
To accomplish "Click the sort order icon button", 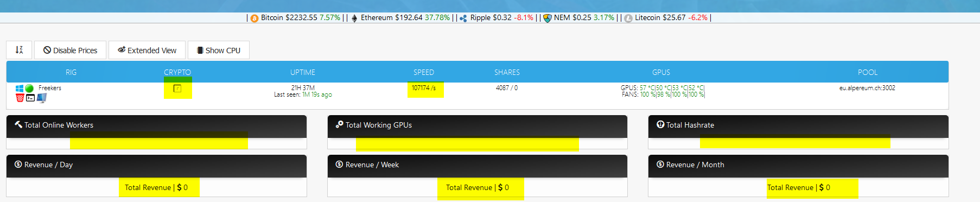I will pos(19,50).
